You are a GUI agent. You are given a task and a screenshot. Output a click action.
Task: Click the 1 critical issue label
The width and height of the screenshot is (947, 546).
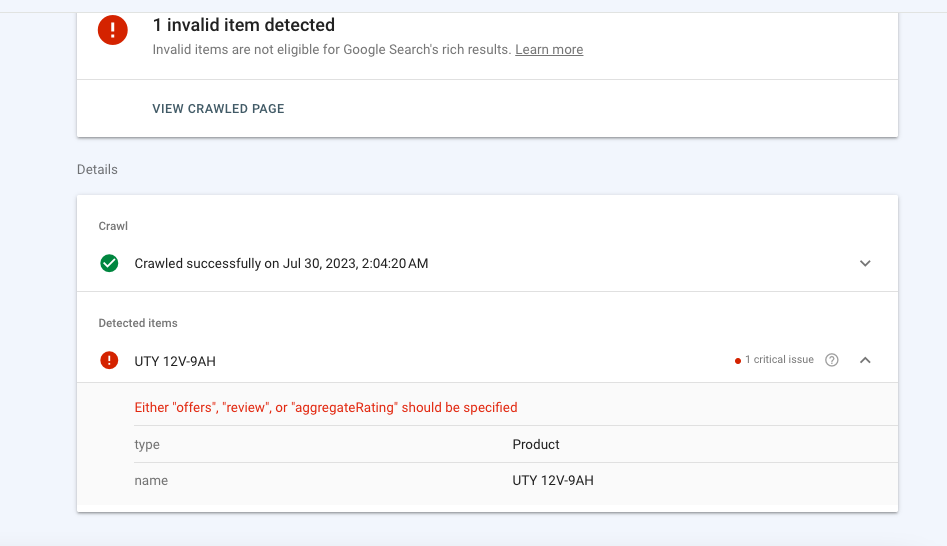(779, 360)
